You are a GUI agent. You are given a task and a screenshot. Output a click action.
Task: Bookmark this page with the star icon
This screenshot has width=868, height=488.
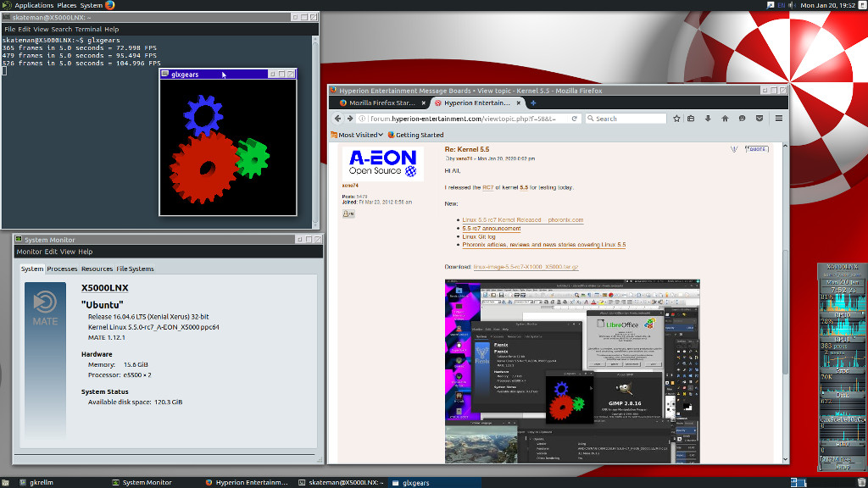[x=676, y=119]
